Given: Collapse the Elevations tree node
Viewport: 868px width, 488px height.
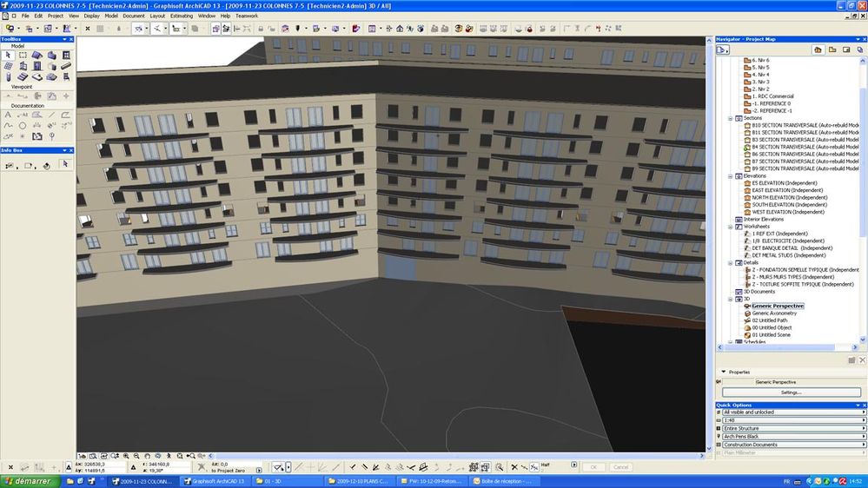Looking at the screenshot, I should click(x=730, y=176).
